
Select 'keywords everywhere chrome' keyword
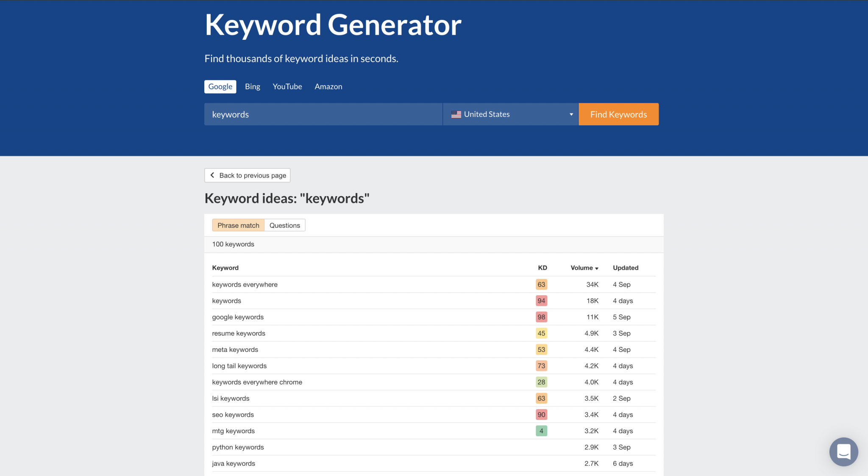pos(257,382)
